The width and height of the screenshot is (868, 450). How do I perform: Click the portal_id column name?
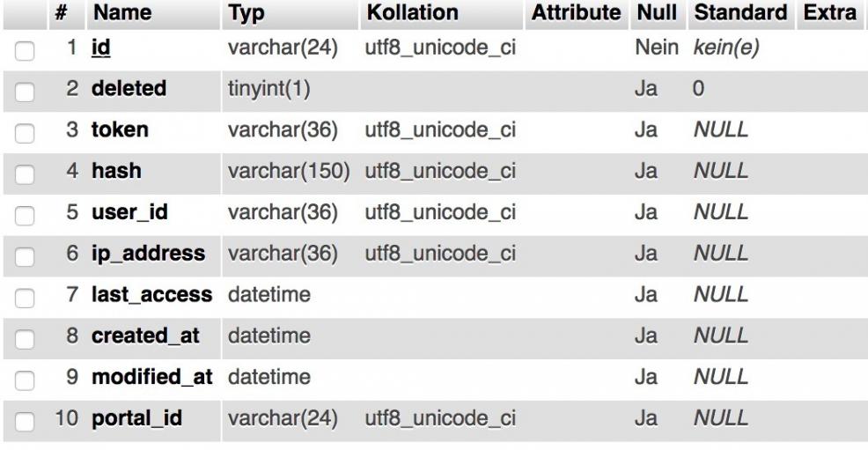pyautogui.click(x=136, y=418)
